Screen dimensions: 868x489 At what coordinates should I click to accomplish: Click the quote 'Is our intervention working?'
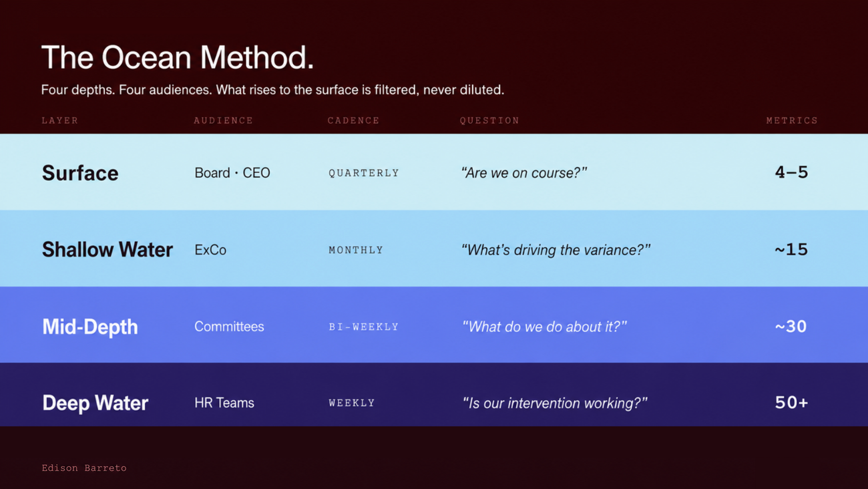tap(555, 403)
